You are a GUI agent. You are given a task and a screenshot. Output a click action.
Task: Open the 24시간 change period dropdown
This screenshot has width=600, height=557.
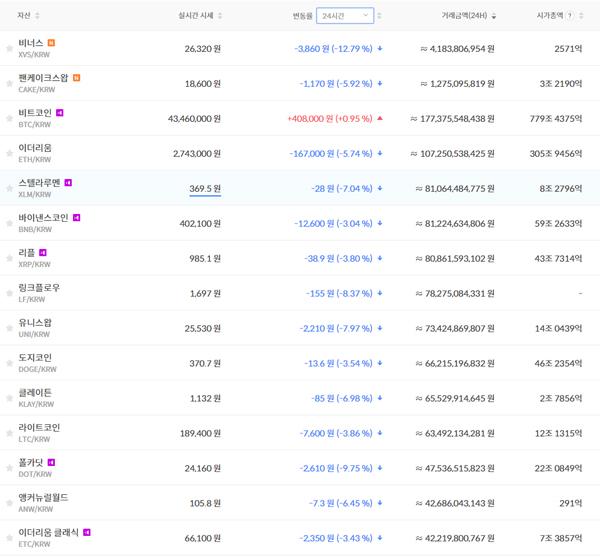coord(345,16)
